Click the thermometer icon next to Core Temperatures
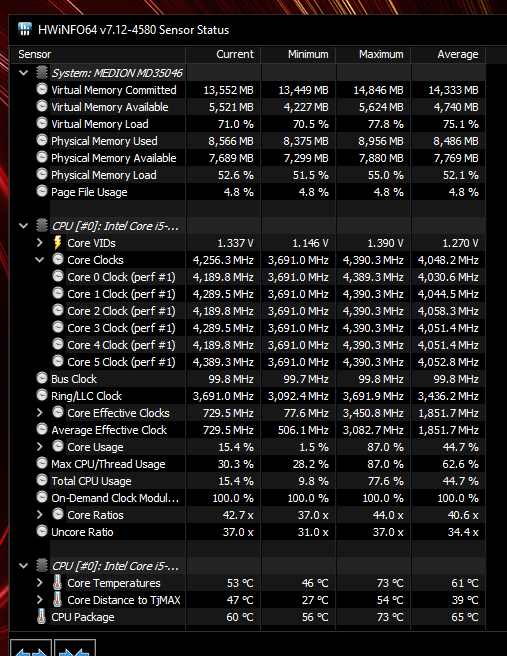The image size is (507, 656). 58,582
